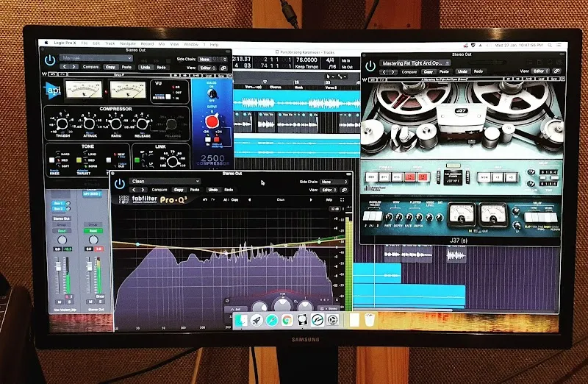
Task: Go to previous preset in API 2500 window
Action: (x=65, y=67)
